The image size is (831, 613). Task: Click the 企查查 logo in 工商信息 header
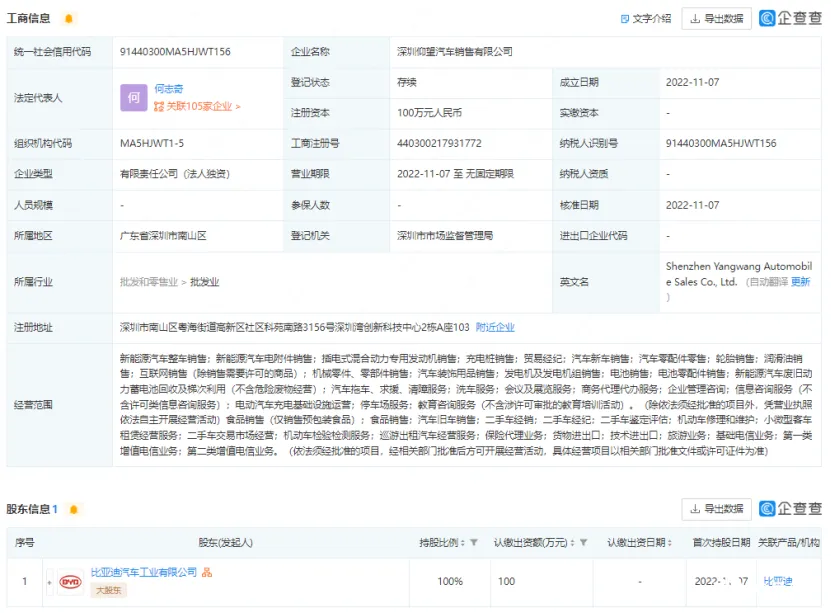click(790, 19)
